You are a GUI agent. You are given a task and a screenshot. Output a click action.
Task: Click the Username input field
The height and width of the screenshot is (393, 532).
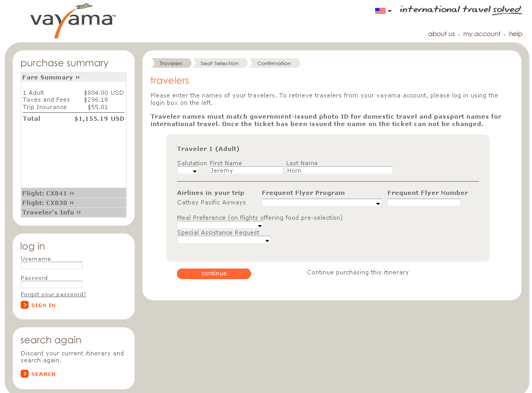51,265
